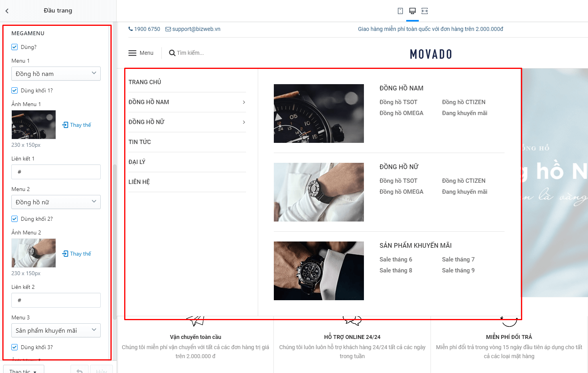Click the mega menu image for ĐỒNG HỒ NỮ

[319, 192]
